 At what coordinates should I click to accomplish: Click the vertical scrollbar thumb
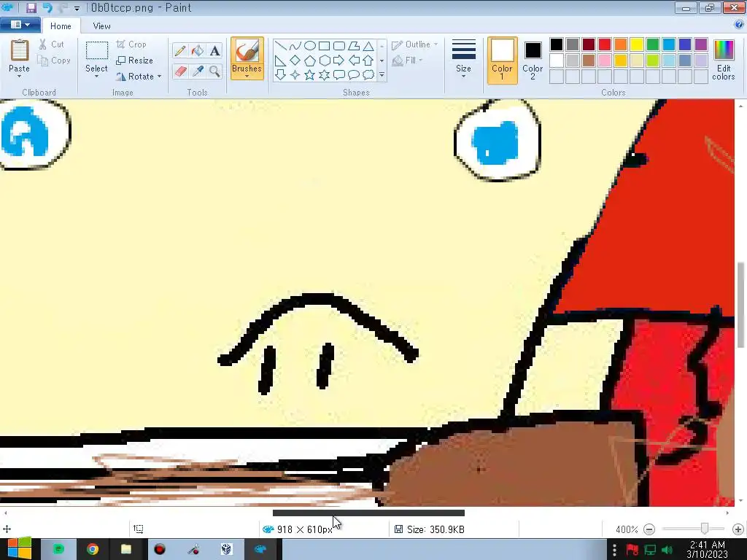tap(740, 305)
